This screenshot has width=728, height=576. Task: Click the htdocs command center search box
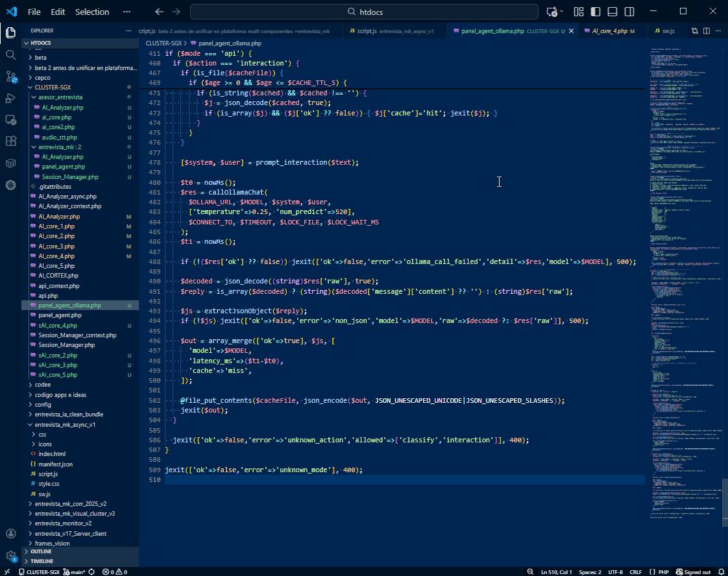click(364, 12)
